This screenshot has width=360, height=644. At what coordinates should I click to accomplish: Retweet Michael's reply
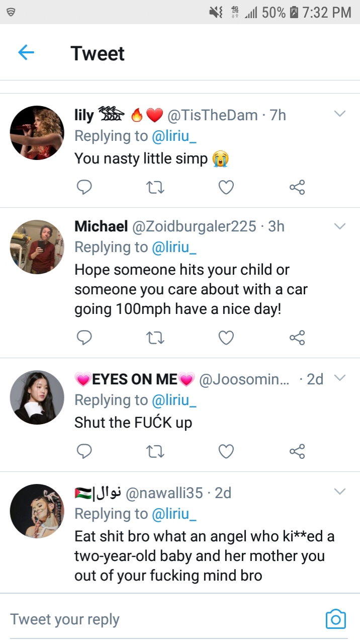tap(155, 338)
